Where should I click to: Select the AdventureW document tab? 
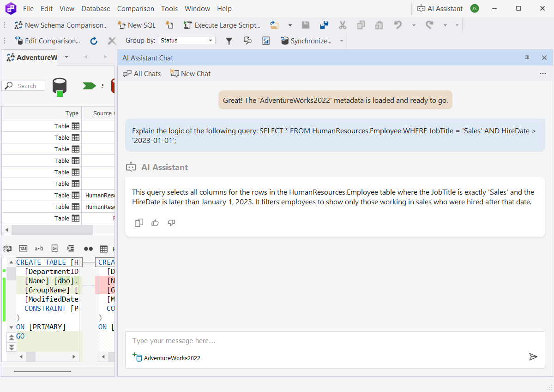coord(31,57)
